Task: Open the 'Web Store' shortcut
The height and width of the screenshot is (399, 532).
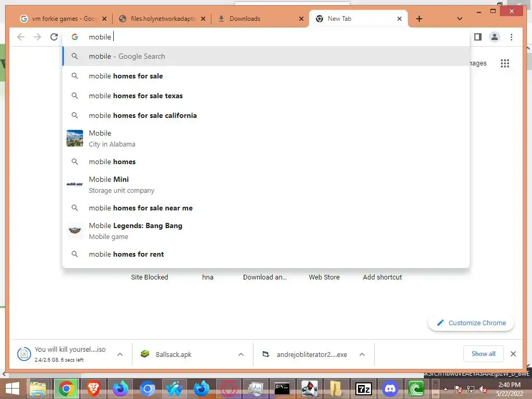Action: coord(324,277)
